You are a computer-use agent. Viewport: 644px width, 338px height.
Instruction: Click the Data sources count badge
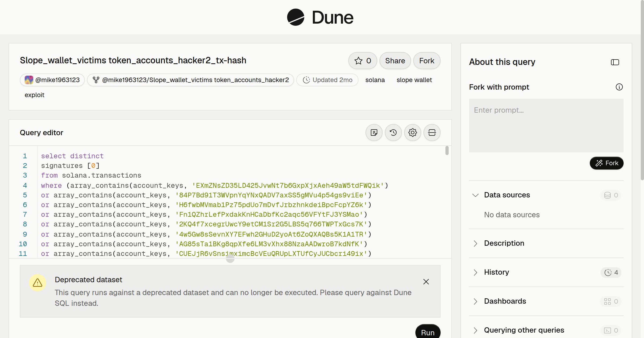pyautogui.click(x=611, y=195)
